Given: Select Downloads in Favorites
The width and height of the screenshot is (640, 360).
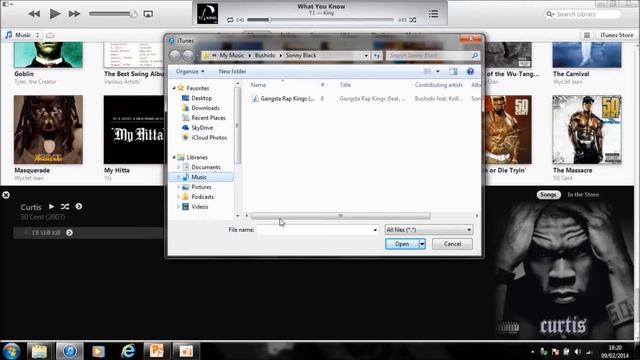Looking at the screenshot, I should tap(205, 108).
